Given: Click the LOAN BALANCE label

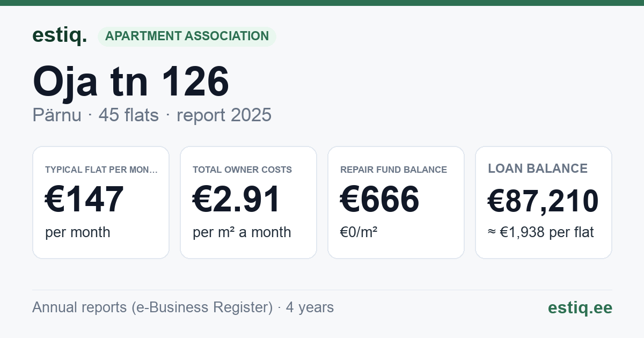Looking at the screenshot, I should coord(538,168).
